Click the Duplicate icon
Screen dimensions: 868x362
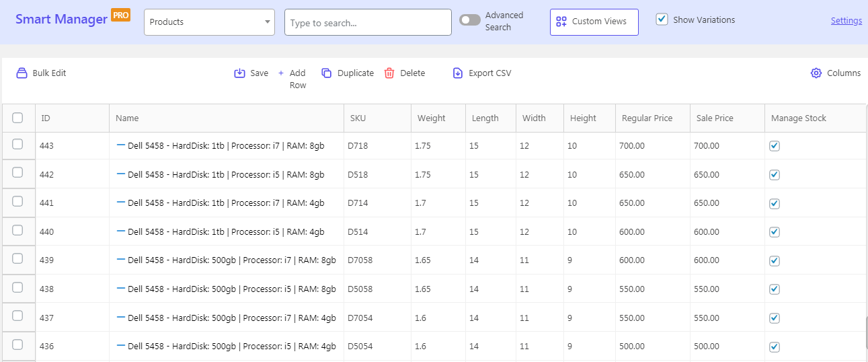point(326,73)
